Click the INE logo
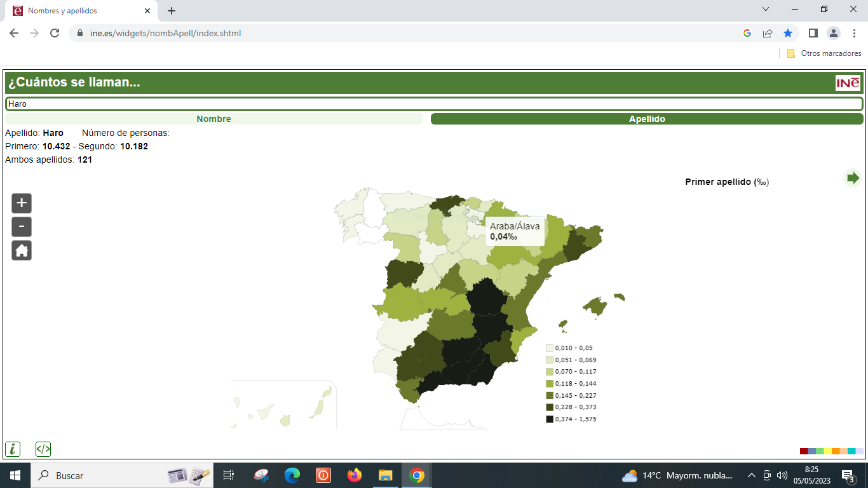Viewport: 868px width, 488px height. (848, 83)
